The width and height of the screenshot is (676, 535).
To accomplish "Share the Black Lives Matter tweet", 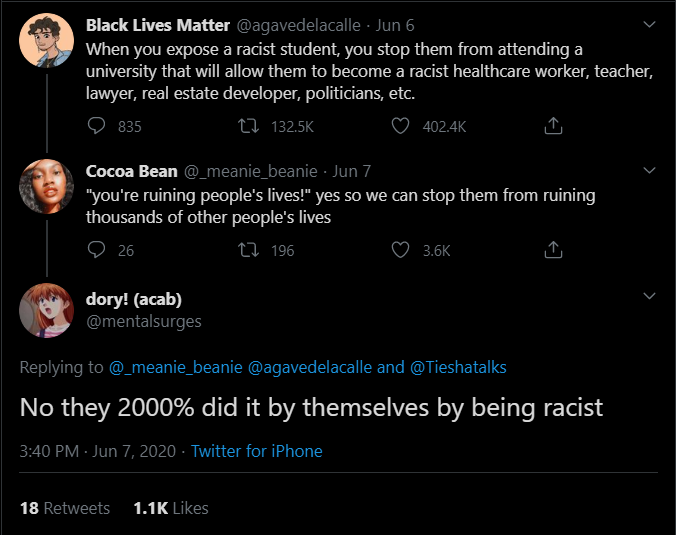I will click(x=553, y=127).
